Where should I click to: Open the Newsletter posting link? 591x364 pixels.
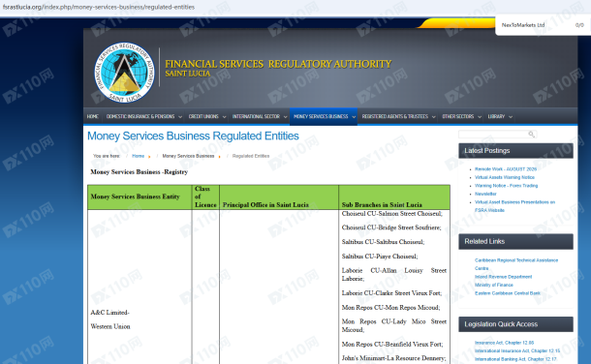(x=485, y=194)
